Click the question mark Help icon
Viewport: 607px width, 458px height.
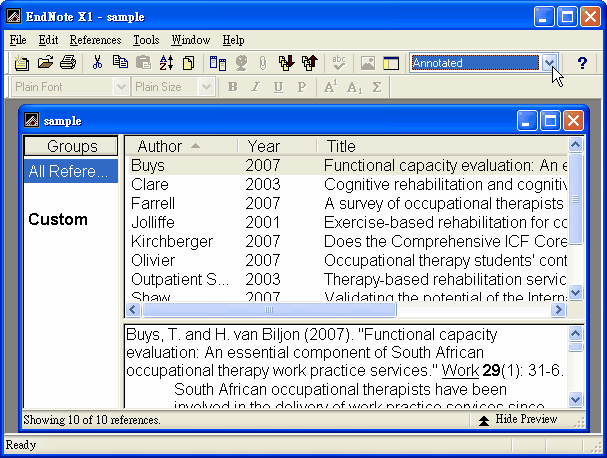(582, 63)
